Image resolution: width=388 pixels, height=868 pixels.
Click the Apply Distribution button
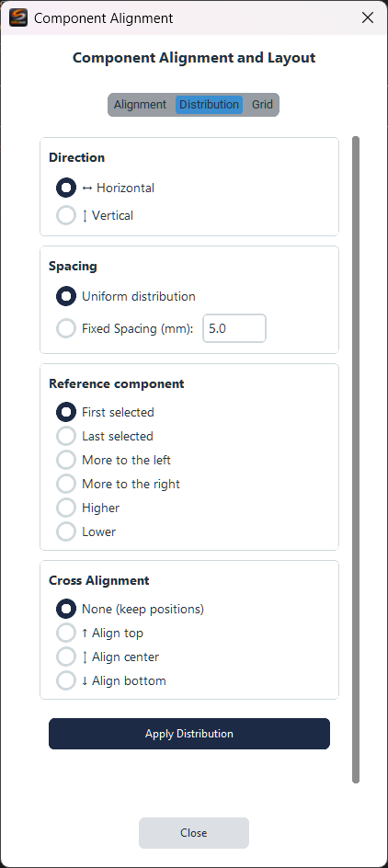(x=189, y=734)
